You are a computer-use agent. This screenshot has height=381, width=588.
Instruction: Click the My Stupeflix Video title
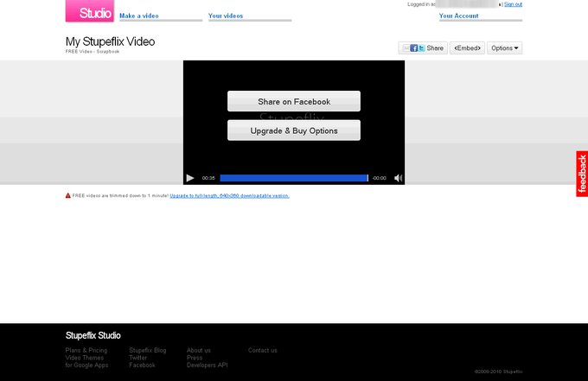pyautogui.click(x=111, y=41)
